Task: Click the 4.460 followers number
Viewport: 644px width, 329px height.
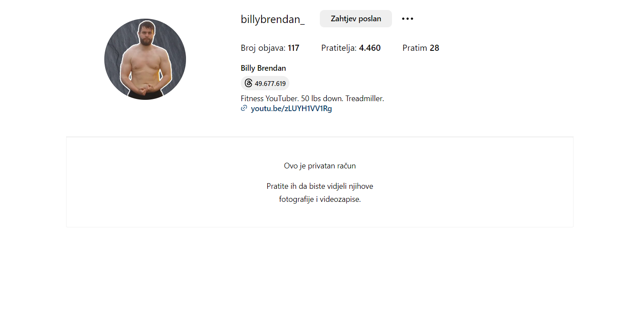Action: click(370, 48)
